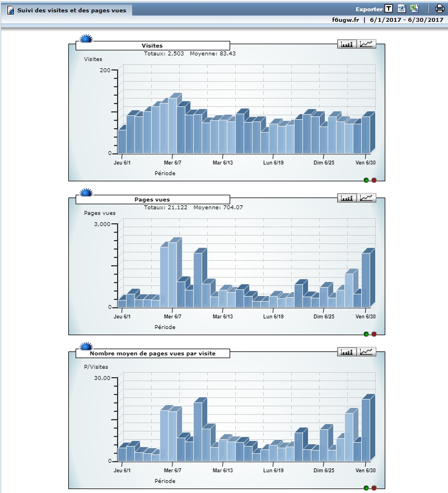The height and width of the screenshot is (493, 448).
Task: Click the green dot under Pages vues chart
Action: pyautogui.click(x=366, y=334)
